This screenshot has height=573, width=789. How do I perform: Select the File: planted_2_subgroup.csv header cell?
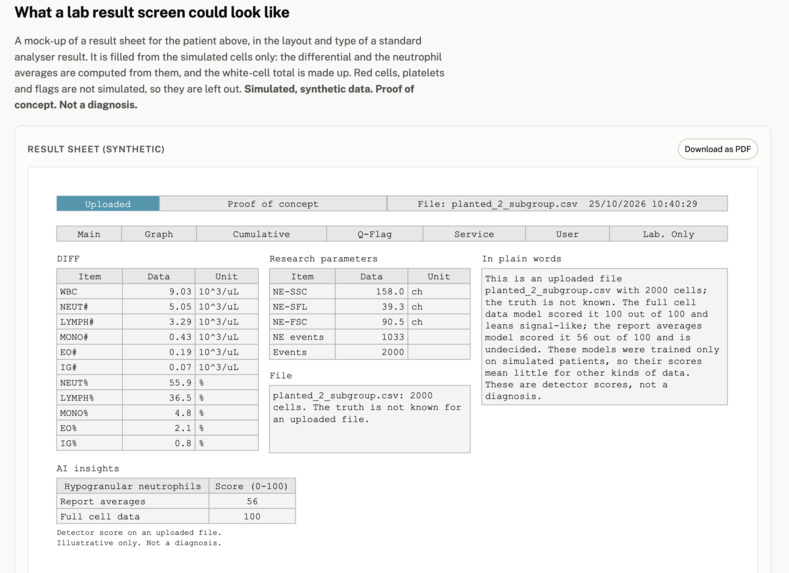click(558, 204)
